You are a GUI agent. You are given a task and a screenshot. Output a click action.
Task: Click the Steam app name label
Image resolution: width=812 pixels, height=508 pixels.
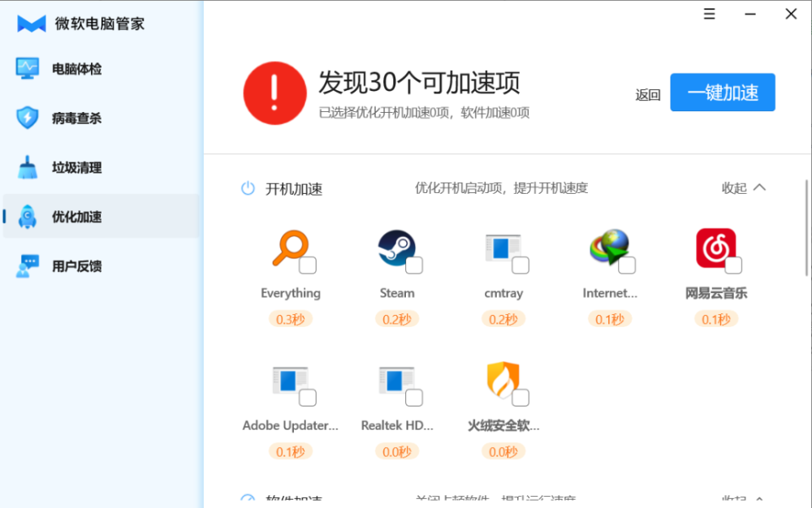(397, 293)
